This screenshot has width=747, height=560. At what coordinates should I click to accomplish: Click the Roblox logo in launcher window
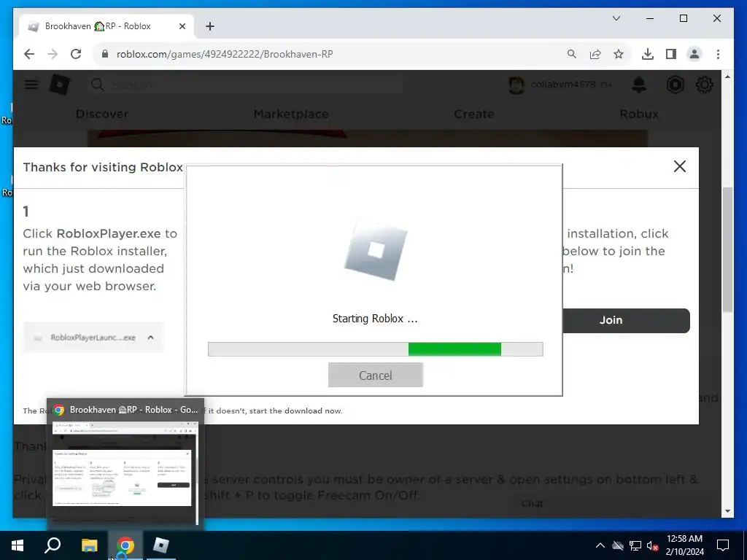coord(376,250)
